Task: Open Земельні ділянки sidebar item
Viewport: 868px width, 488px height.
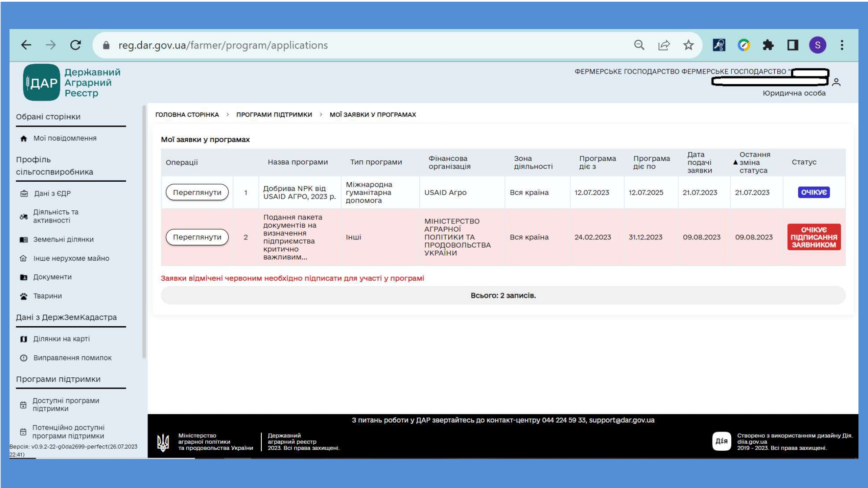Action: (63, 239)
